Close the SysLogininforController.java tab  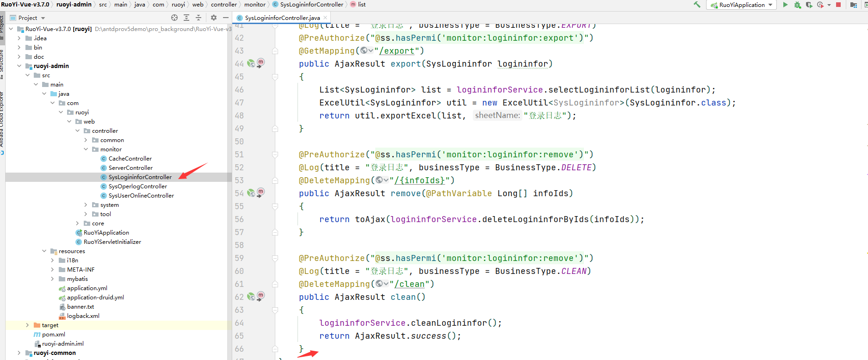325,18
